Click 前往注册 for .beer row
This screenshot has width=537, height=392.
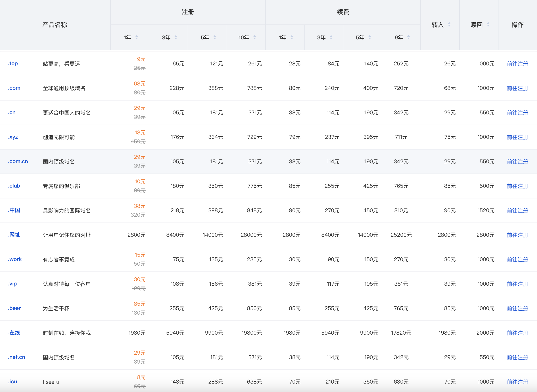pos(518,308)
